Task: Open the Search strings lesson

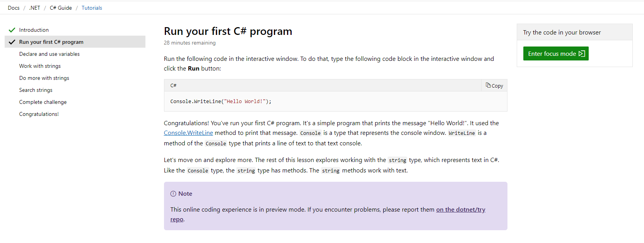Action: click(x=36, y=90)
